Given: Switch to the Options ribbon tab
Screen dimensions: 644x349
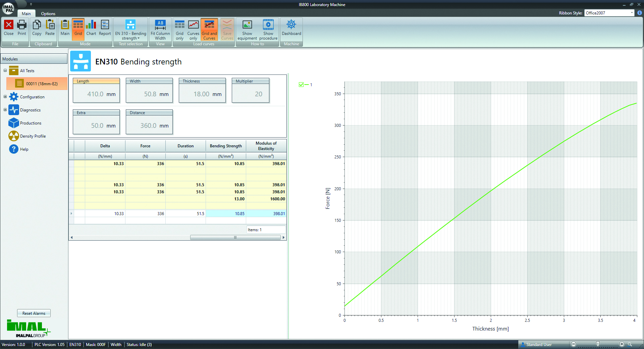Looking at the screenshot, I should pos(48,14).
